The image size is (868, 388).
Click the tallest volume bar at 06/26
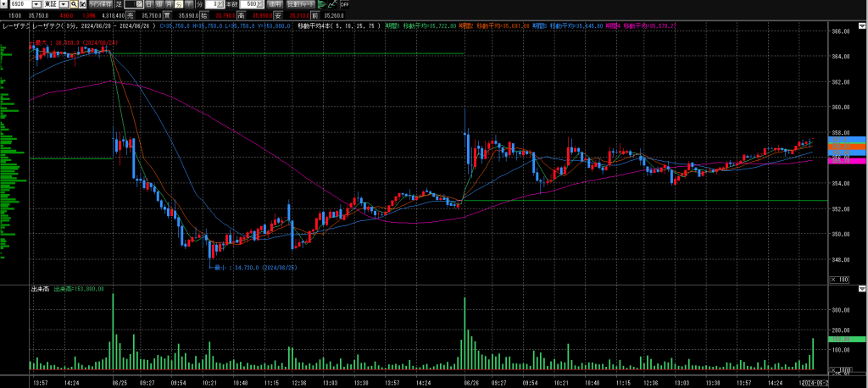click(465, 335)
